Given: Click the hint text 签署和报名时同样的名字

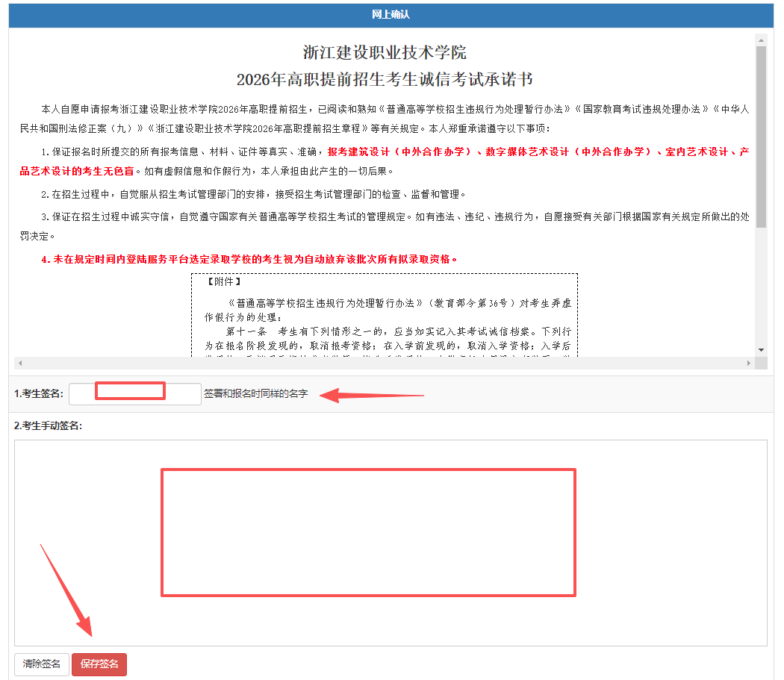Looking at the screenshot, I should (255, 393).
